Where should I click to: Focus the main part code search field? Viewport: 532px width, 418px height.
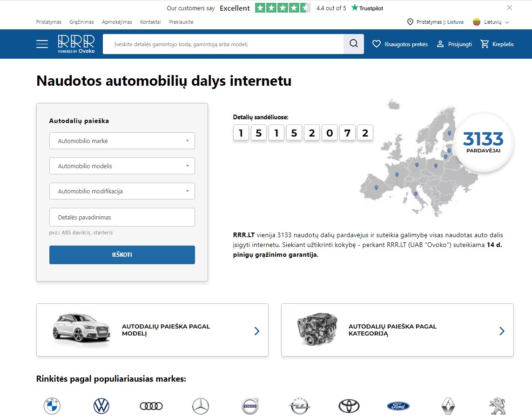pyautogui.click(x=223, y=44)
